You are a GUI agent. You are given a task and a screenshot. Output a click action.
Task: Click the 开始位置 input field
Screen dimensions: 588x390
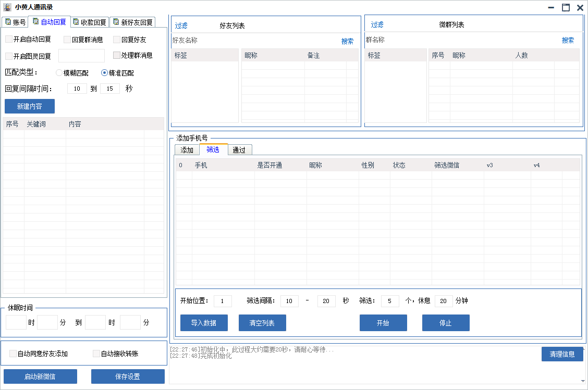coord(223,301)
